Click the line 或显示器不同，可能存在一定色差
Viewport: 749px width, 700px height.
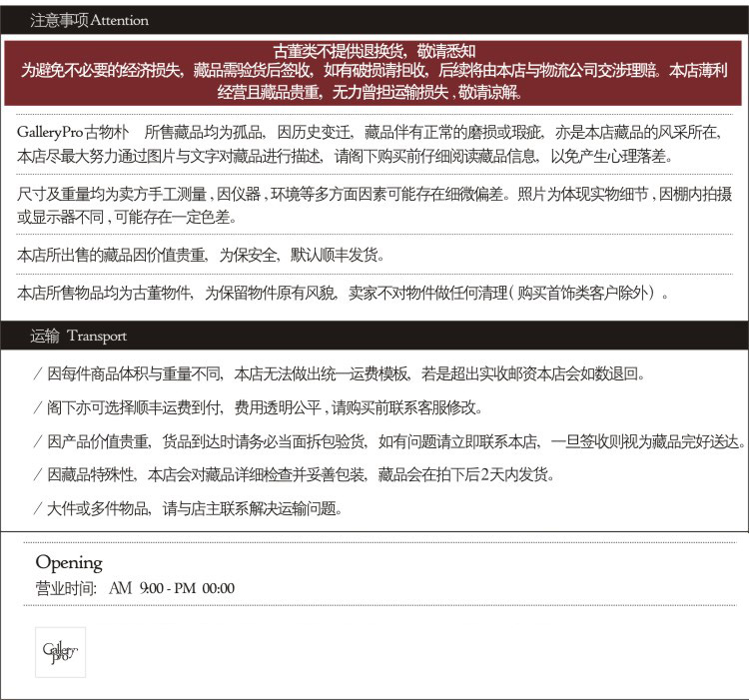pos(127,218)
